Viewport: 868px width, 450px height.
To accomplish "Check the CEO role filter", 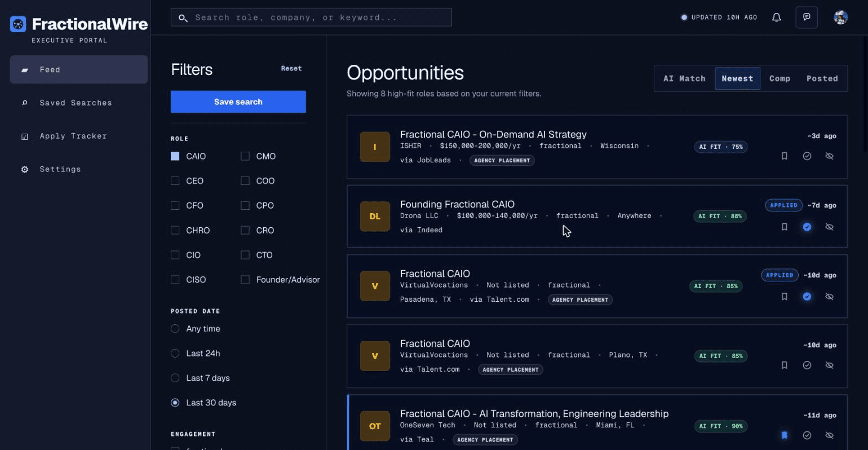I will (175, 181).
